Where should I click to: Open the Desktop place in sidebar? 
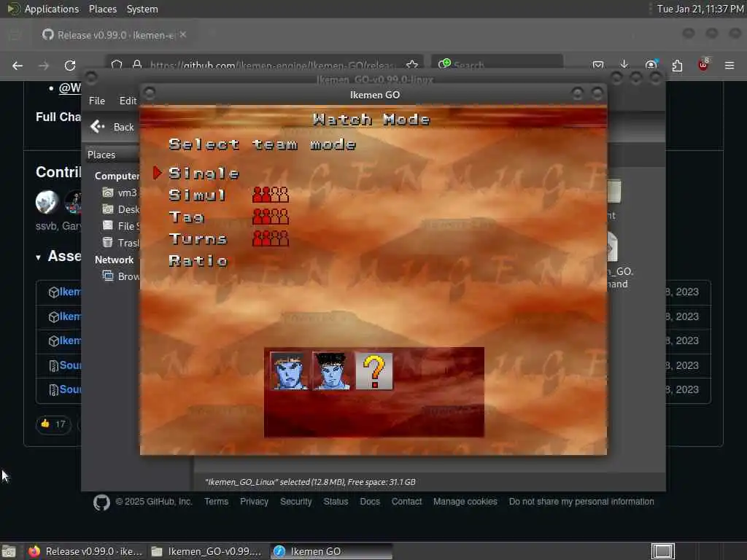click(x=121, y=209)
